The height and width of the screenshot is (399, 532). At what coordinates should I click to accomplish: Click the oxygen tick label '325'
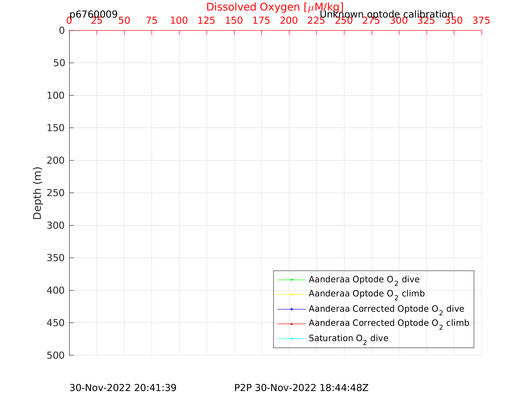426,21
